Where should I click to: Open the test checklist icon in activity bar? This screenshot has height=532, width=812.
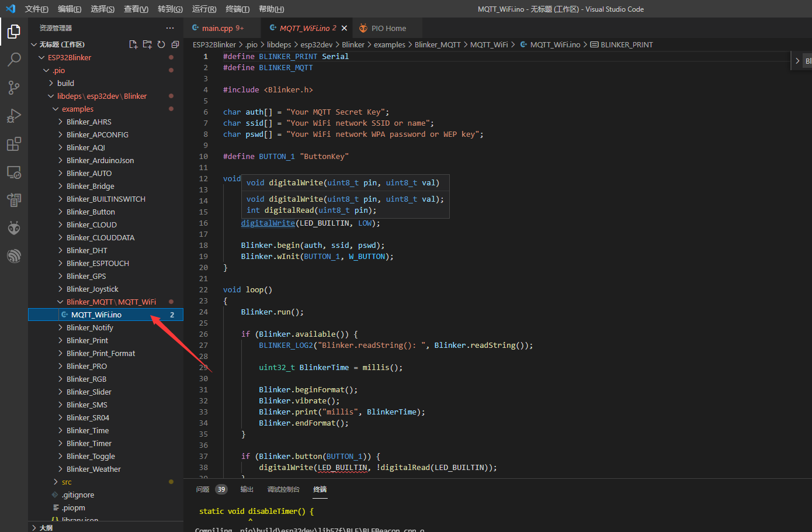point(14,200)
